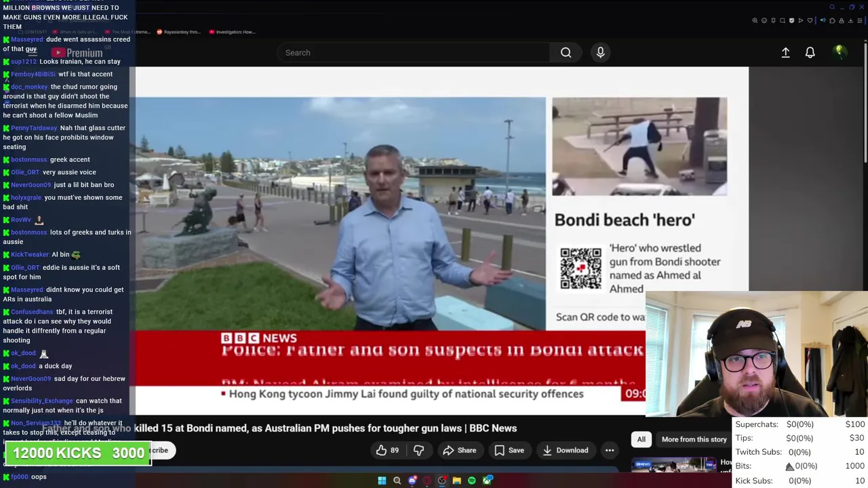Click the send/flow arrow toolbar icon

click(x=801, y=20)
